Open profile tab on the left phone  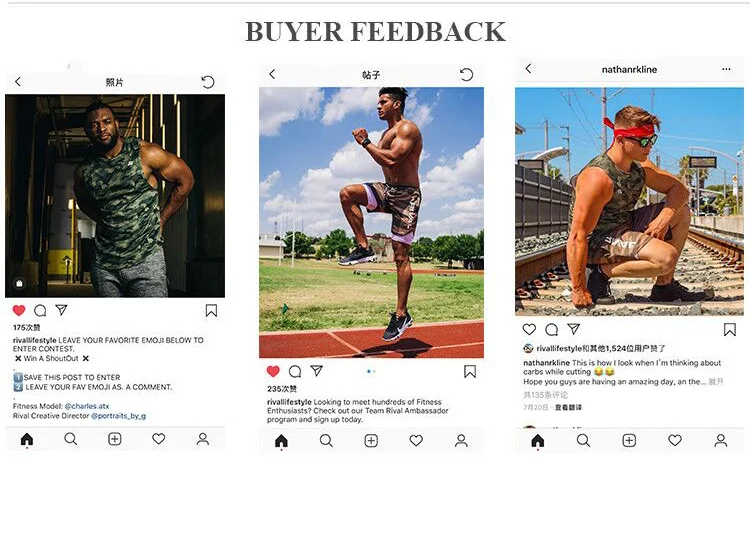(x=203, y=439)
